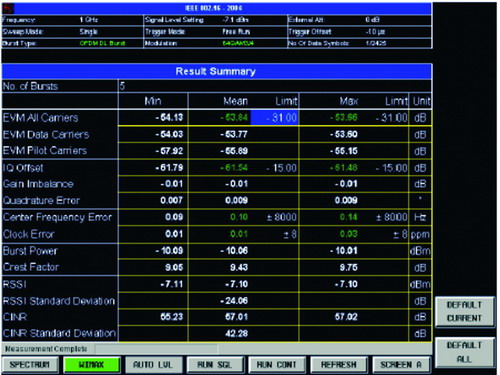The height and width of the screenshot is (375, 500).
Task: Start continuous run with RUN CONT
Action: point(277,365)
